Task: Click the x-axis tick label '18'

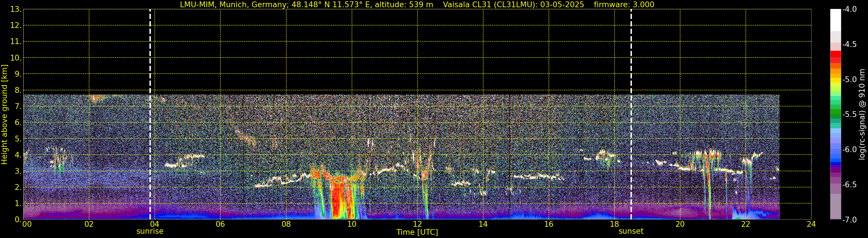Action: pos(614,224)
